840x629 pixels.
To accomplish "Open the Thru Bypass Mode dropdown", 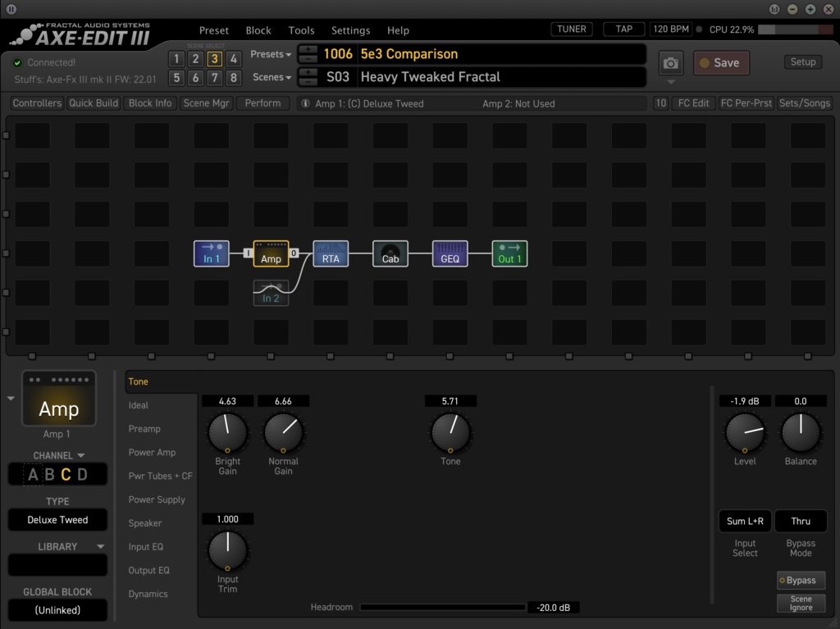I will (801, 521).
